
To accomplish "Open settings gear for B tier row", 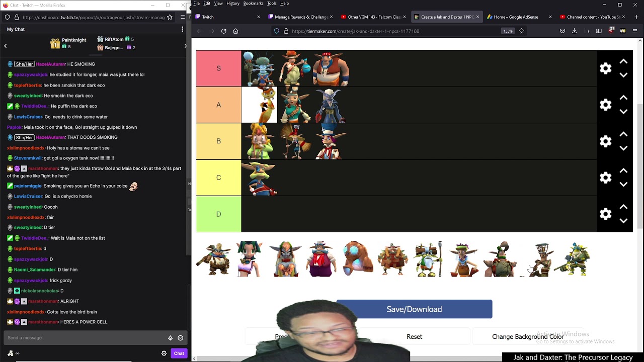I will 605,141.
